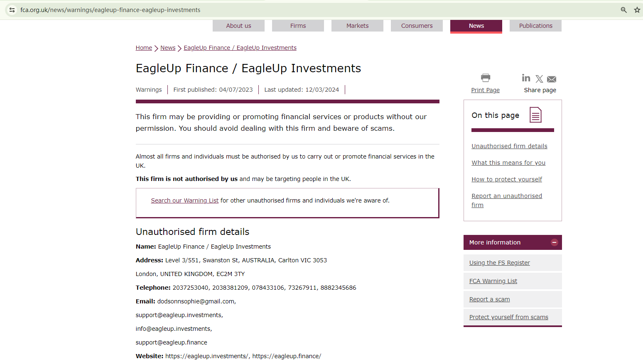Click the browser address bar URL
This screenshot has height=364, width=643.
coord(110,10)
